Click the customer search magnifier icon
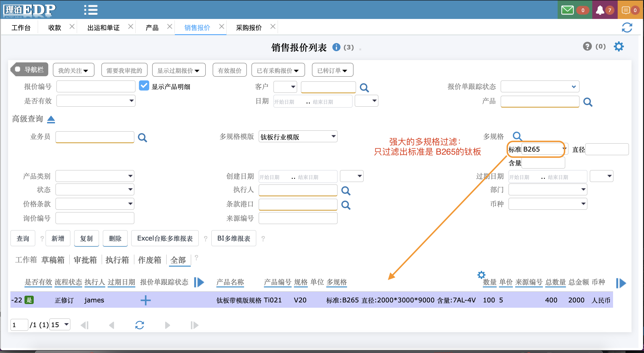Viewport: 644px width, 353px height. point(364,88)
